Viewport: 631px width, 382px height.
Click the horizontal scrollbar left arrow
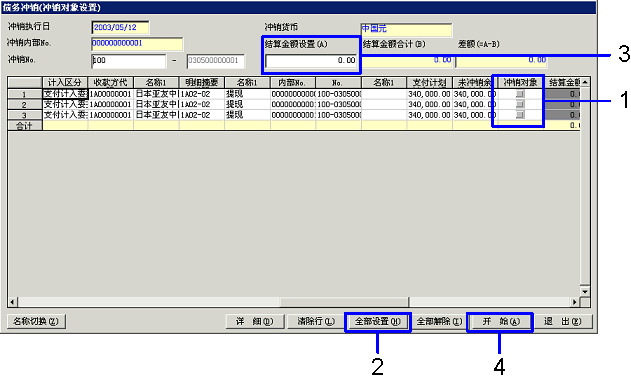12,302
